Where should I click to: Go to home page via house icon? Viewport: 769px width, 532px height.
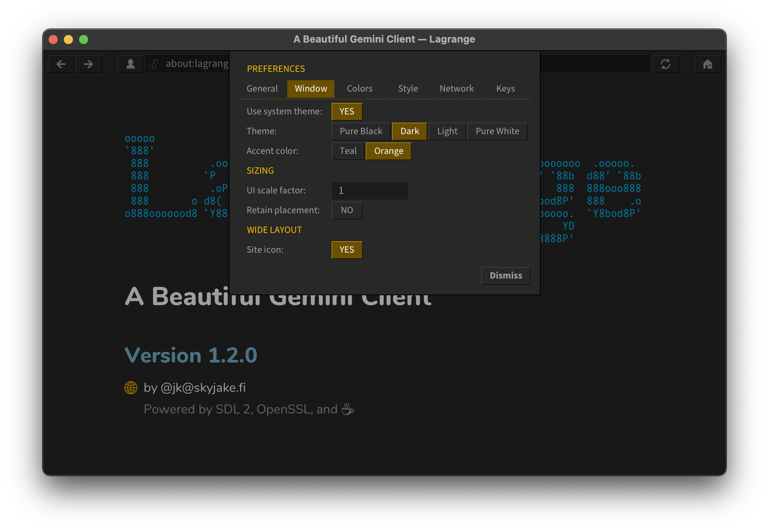tap(707, 64)
